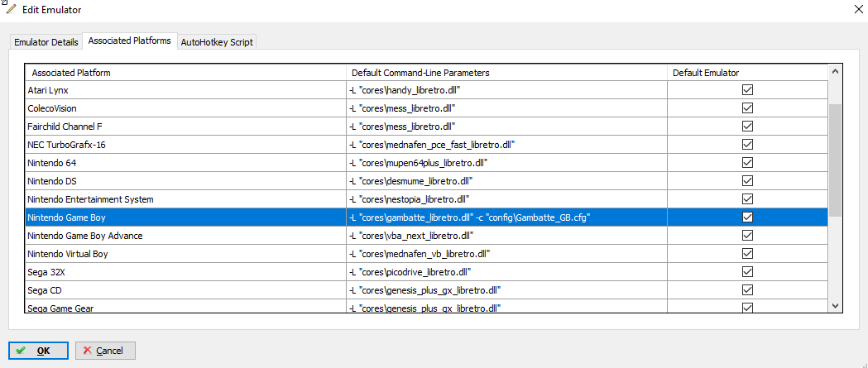This screenshot has width=868, height=368.
Task: Select Nintendo Virtual Boy platform cell
Action: pos(185,254)
